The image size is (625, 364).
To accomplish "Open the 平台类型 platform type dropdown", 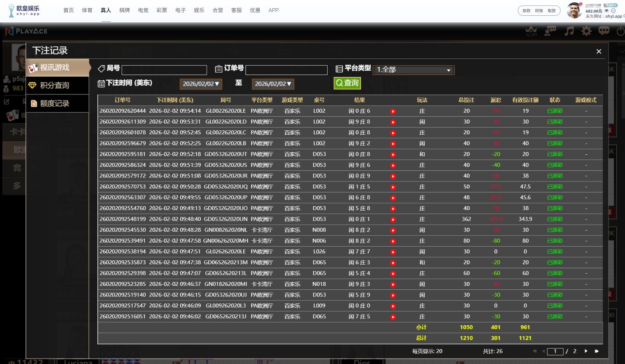I will point(413,70).
